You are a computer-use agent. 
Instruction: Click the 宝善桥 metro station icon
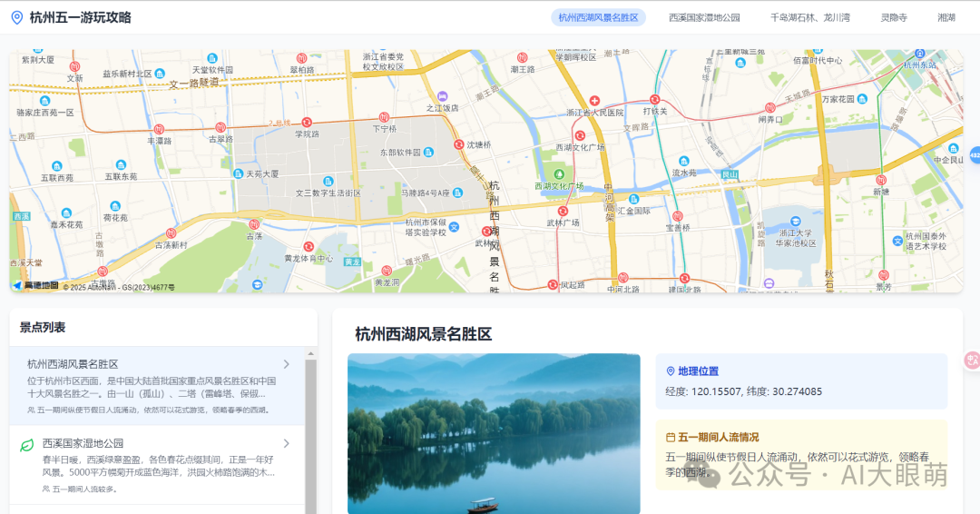(x=678, y=216)
